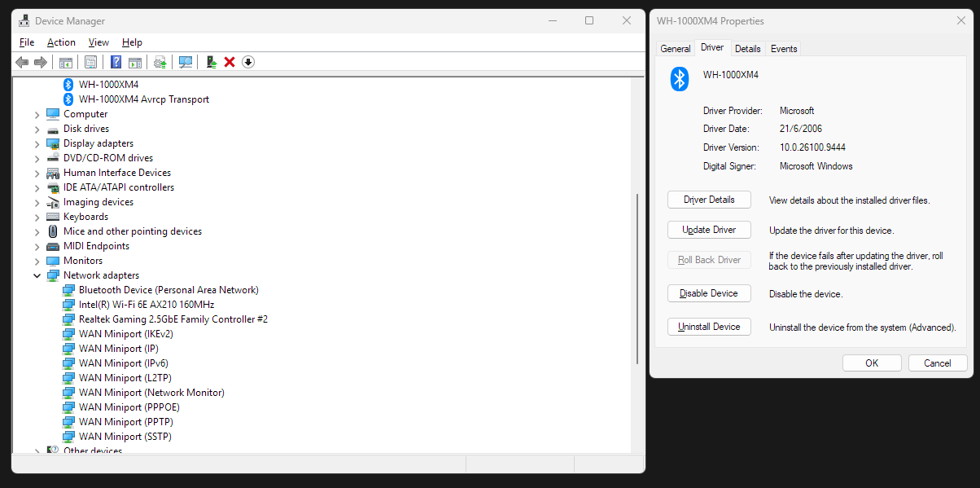Click the Device Manager vertical scrollbar
980x488 pixels.
(x=637, y=279)
